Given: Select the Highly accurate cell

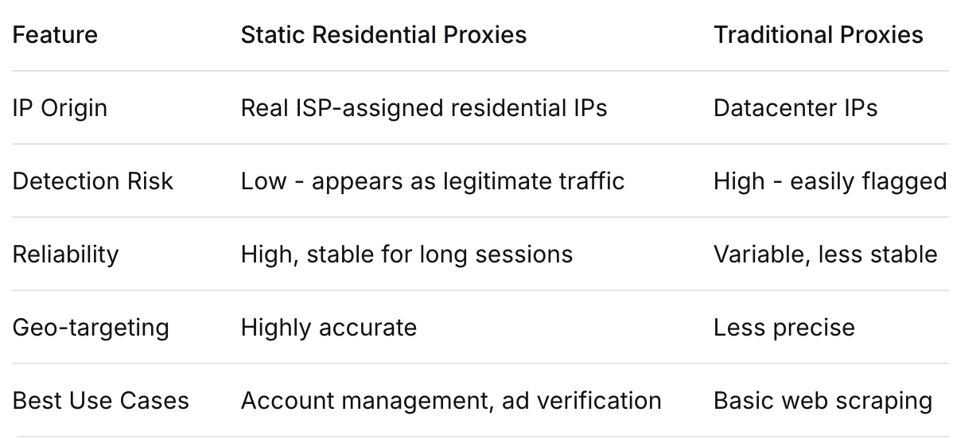Looking at the screenshot, I should 329,328.
